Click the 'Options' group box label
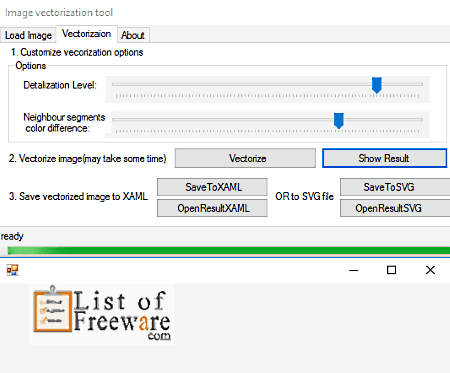This screenshot has height=373, width=450. click(x=31, y=66)
